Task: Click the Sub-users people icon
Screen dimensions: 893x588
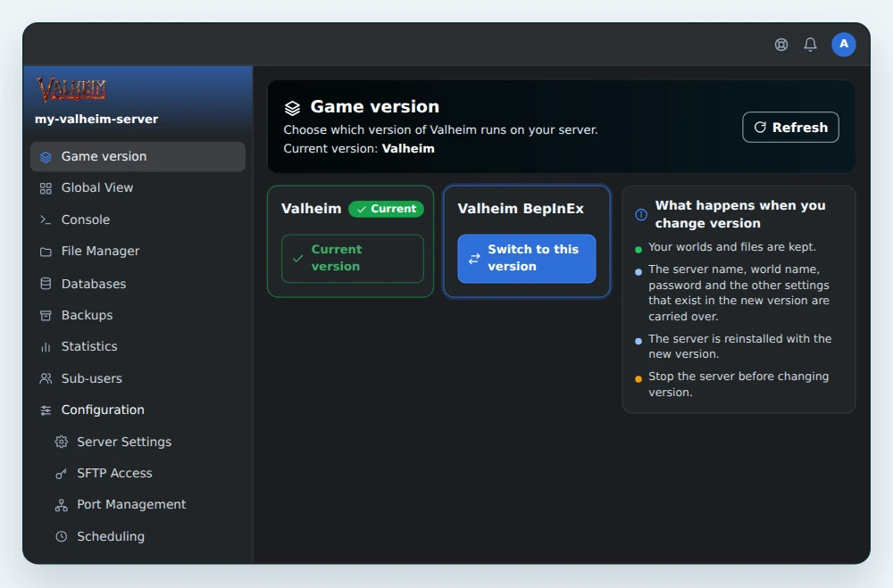Action: pos(46,378)
